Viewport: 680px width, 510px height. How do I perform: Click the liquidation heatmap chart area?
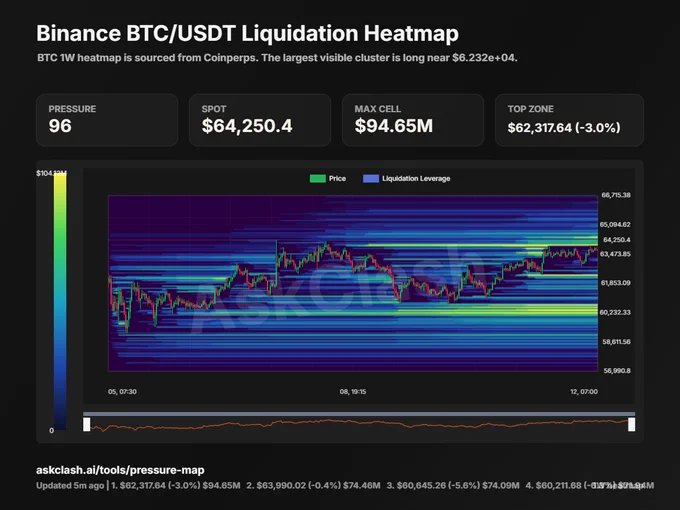click(x=353, y=283)
